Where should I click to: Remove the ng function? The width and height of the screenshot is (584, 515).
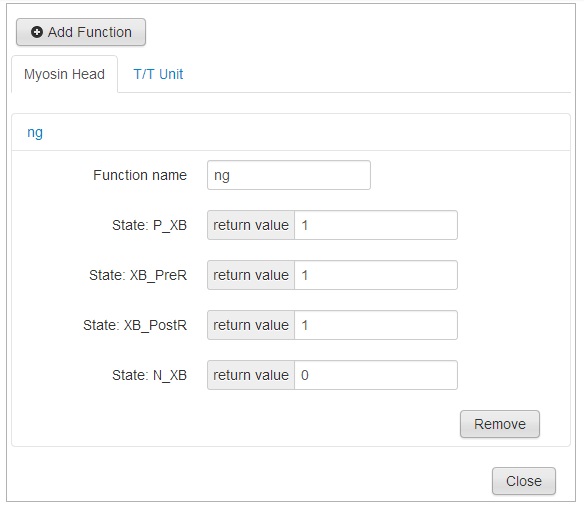click(499, 424)
